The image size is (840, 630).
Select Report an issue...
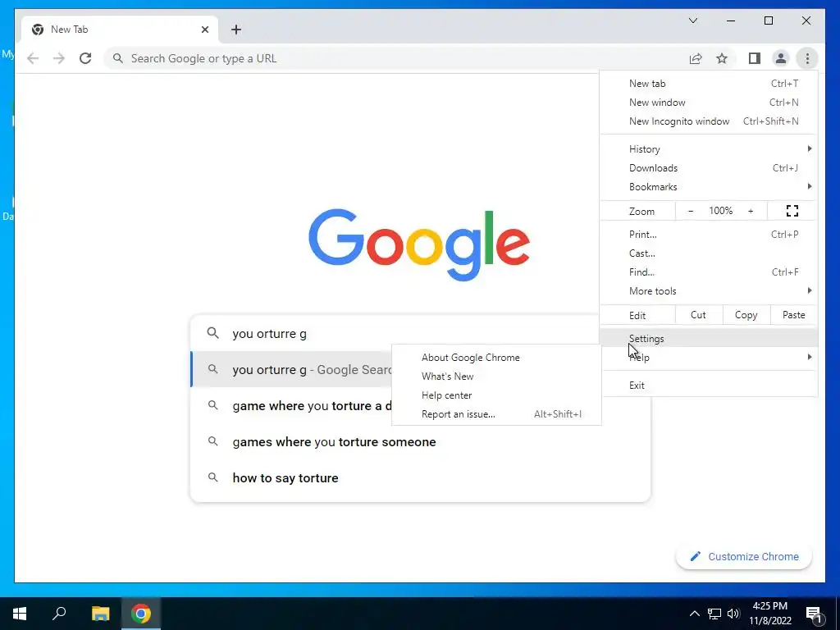click(x=496, y=413)
